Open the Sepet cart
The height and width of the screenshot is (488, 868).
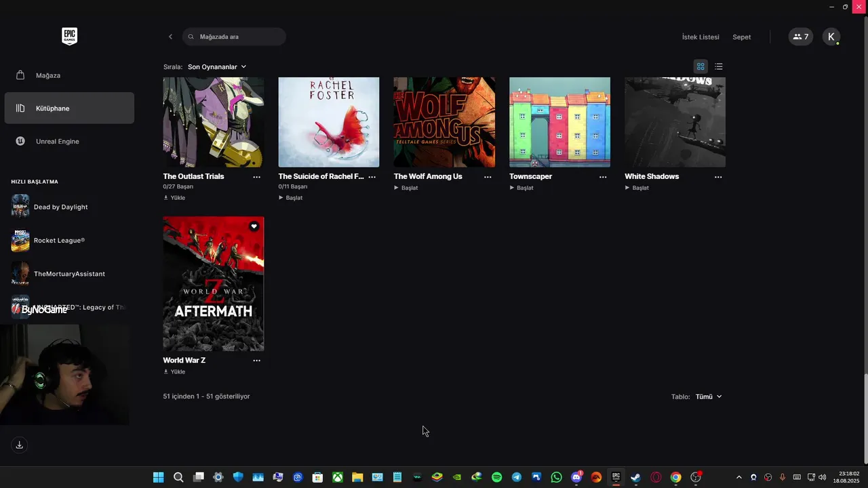[x=741, y=37]
